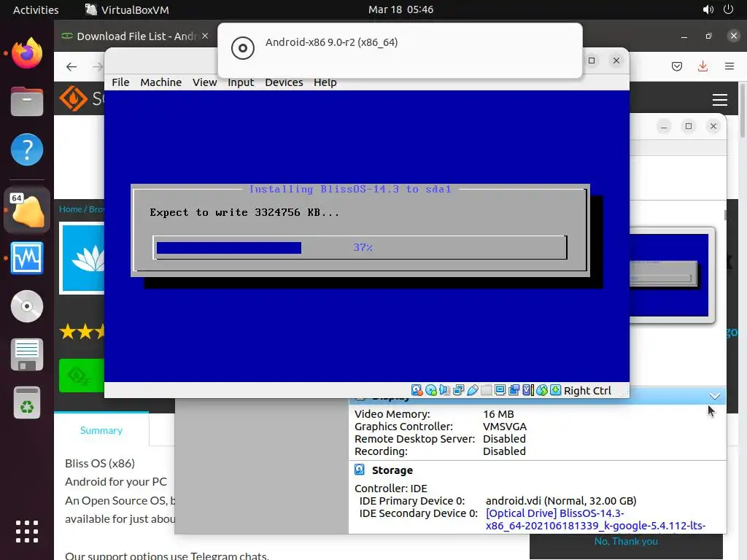Open System Monitor from the dock
The image size is (747, 560).
click(27, 258)
